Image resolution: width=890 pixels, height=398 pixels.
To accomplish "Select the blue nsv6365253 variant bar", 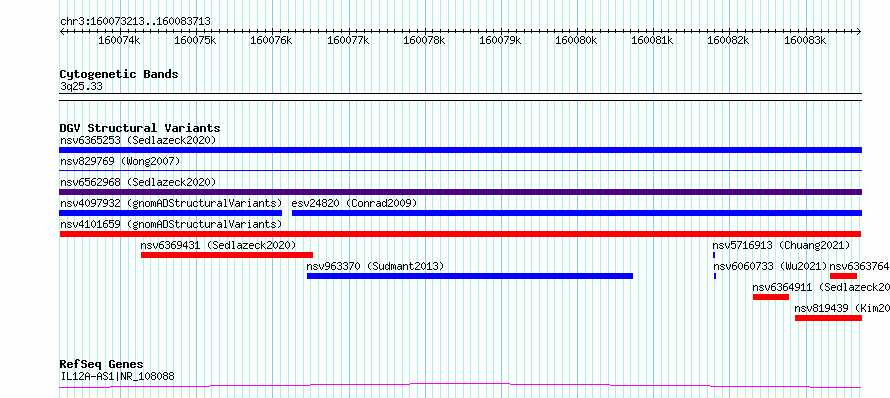I will coord(460,150).
